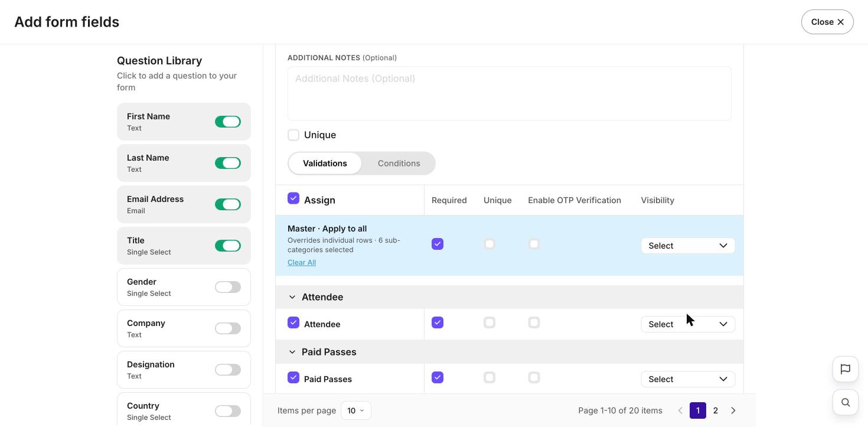Screen dimensions: 868x427
Task: Open Visibility dropdown for Paid Passes
Action: pos(688,379)
